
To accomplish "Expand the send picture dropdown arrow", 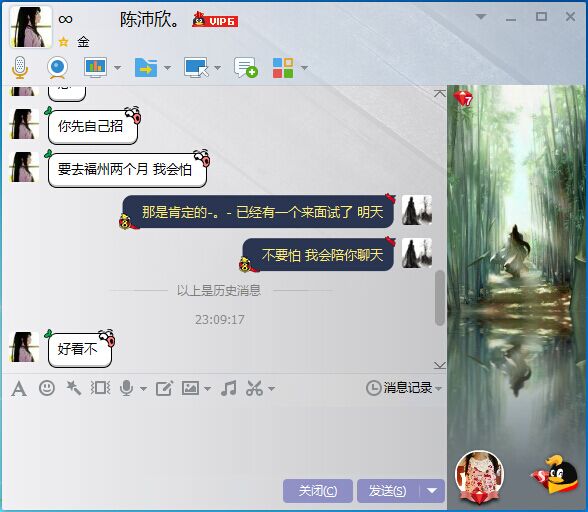I will [x=207, y=389].
